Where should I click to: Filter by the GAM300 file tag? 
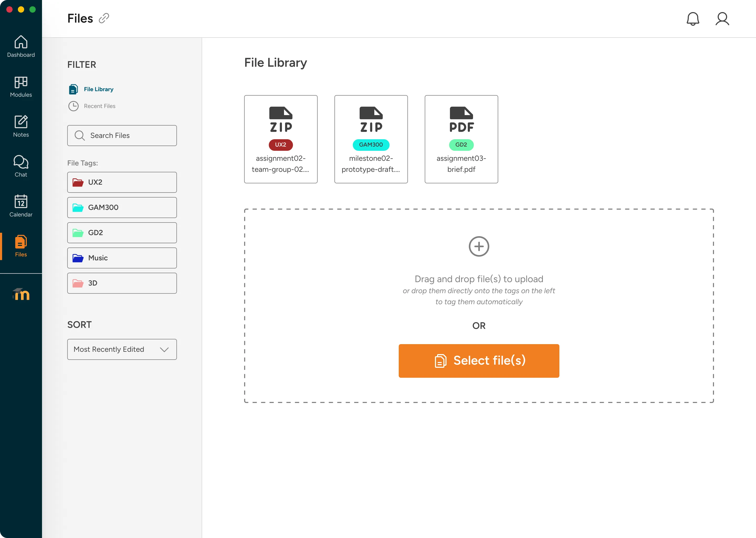(122, 207)
